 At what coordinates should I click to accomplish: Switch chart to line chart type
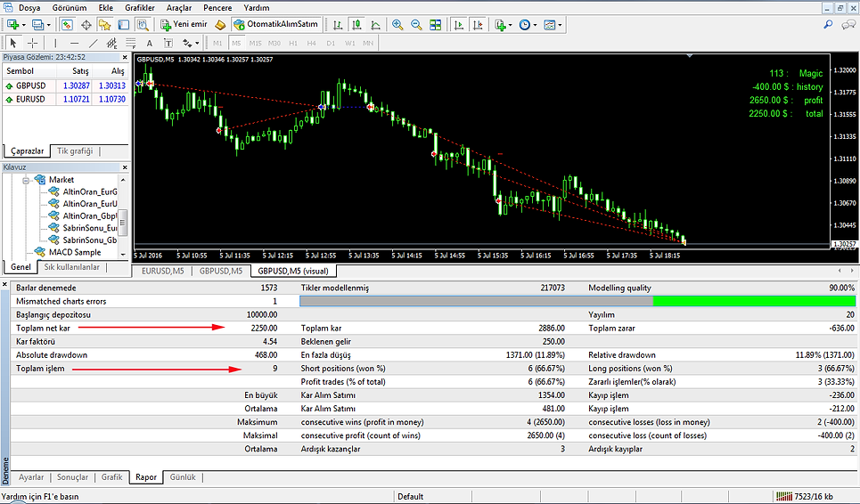pos(376,25)
